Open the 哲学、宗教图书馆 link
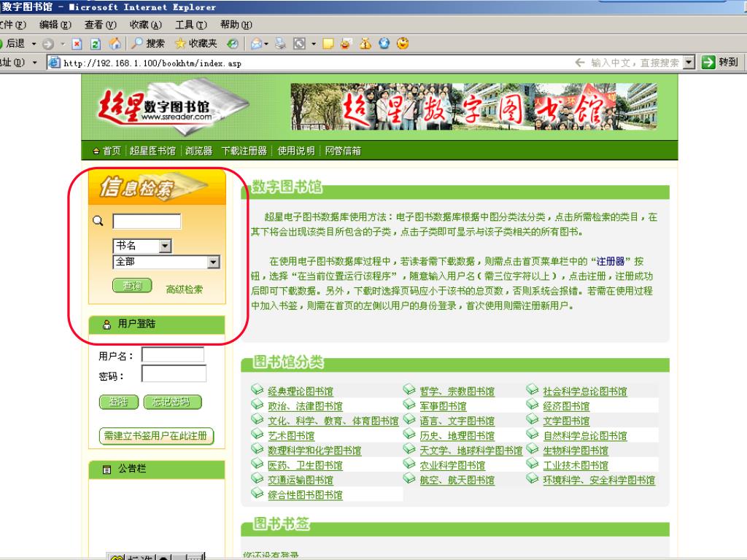747x560 pixels. 457,392
